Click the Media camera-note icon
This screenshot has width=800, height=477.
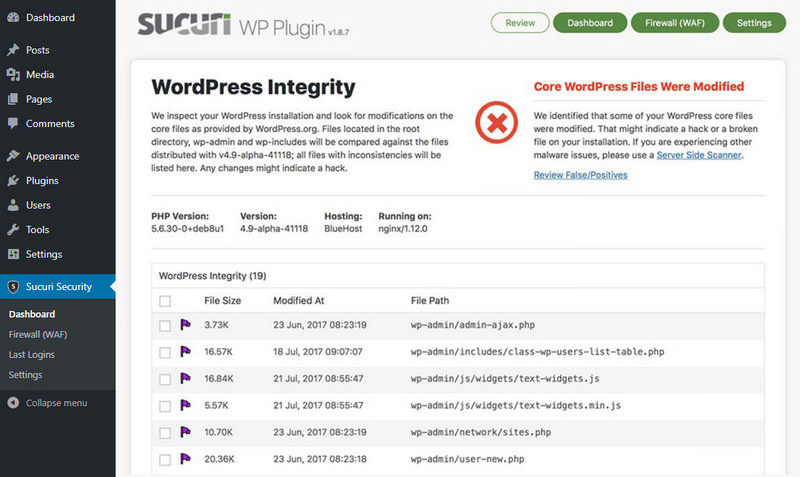(x=13, y=74)
